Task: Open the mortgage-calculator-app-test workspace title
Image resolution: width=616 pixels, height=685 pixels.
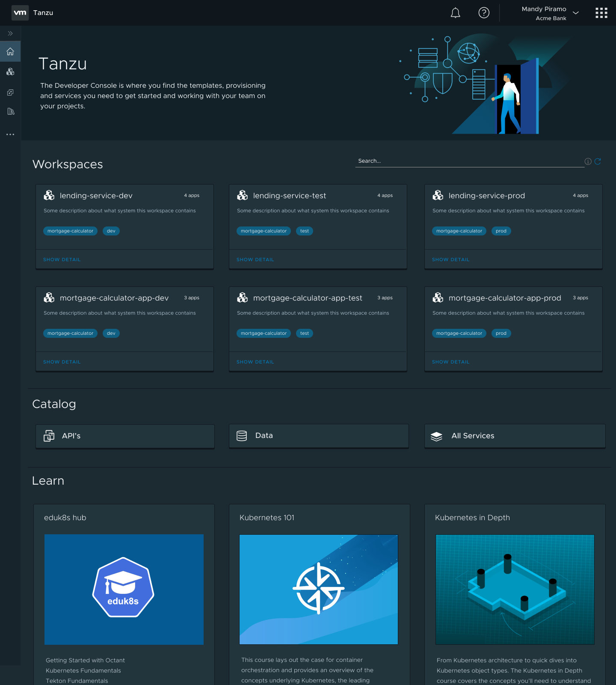Action: pos(308,298)
